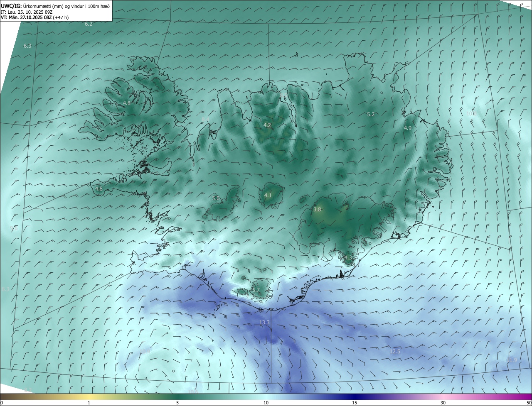Image resolution: width=532 pixels, height=406 pixels.
Task: Click the 4.2 value in north Iceland
Action: pos(267,125)
